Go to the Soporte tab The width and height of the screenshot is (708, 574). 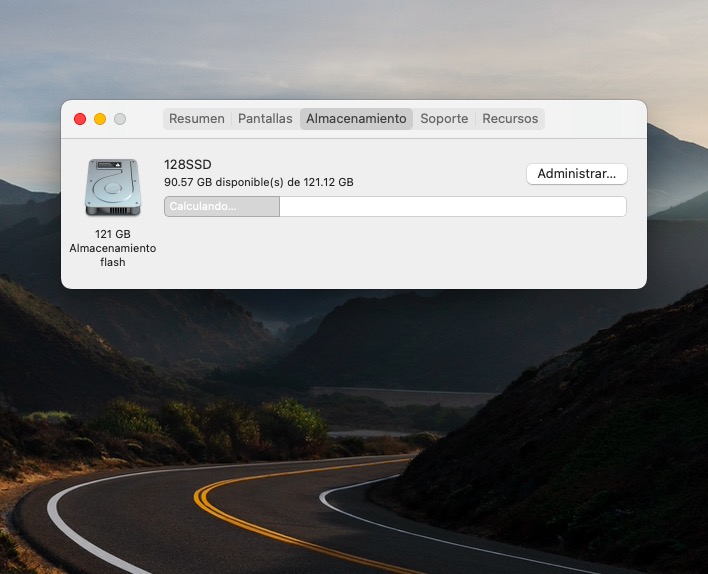pyautogui.click(x=444, y=119)
